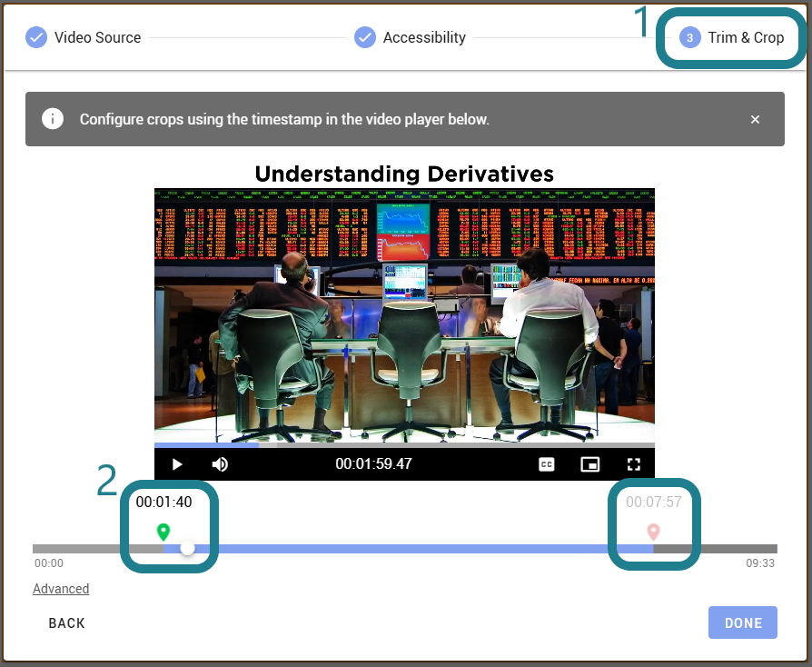Click the BACK button
Screen dimensions: 812x667
pyautogui.click(x=67, y=623)
